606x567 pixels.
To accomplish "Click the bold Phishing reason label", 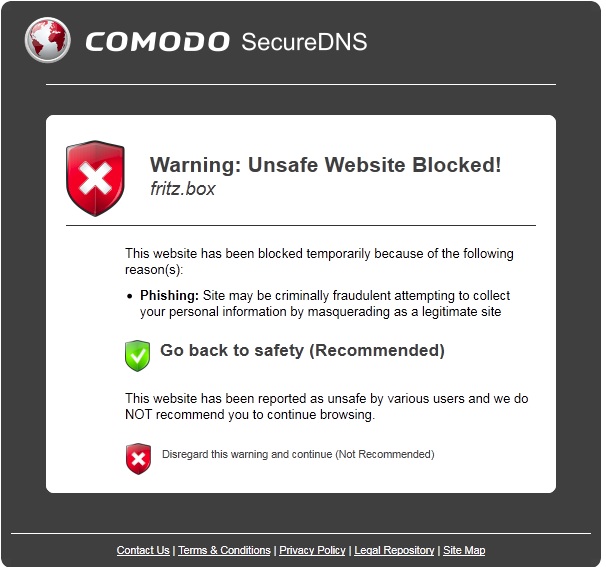I will 169,296.
